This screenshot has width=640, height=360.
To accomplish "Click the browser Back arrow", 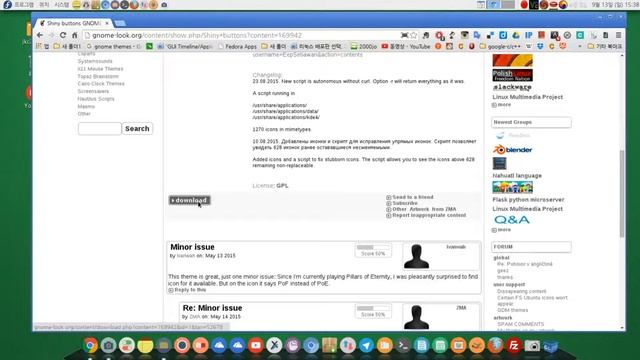I will click(x=40, y=35).
